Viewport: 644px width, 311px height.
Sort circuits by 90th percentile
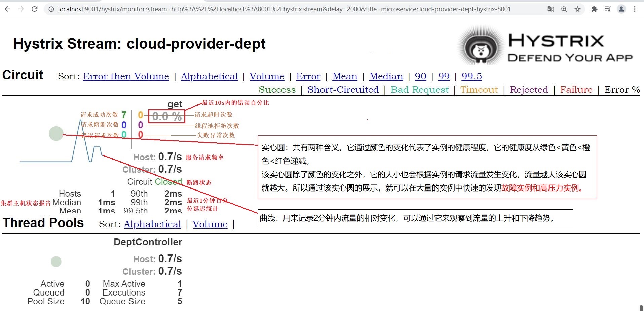[420, 76]
